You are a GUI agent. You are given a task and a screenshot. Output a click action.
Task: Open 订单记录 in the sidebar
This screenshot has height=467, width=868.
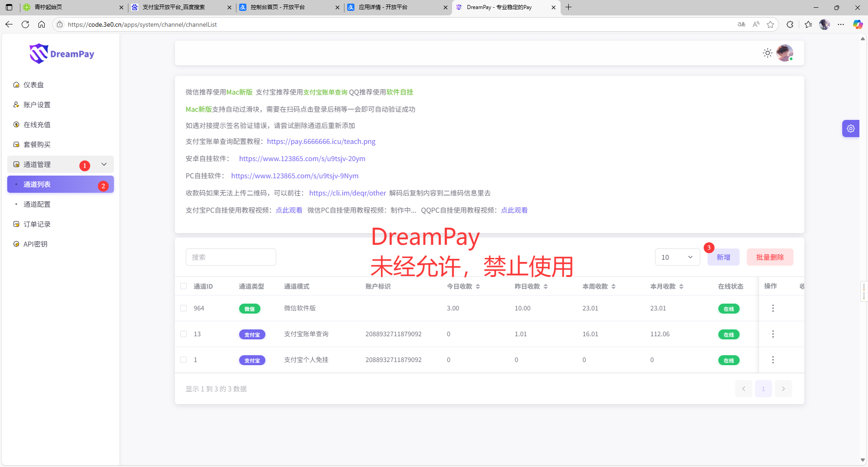tap(37, 224)
